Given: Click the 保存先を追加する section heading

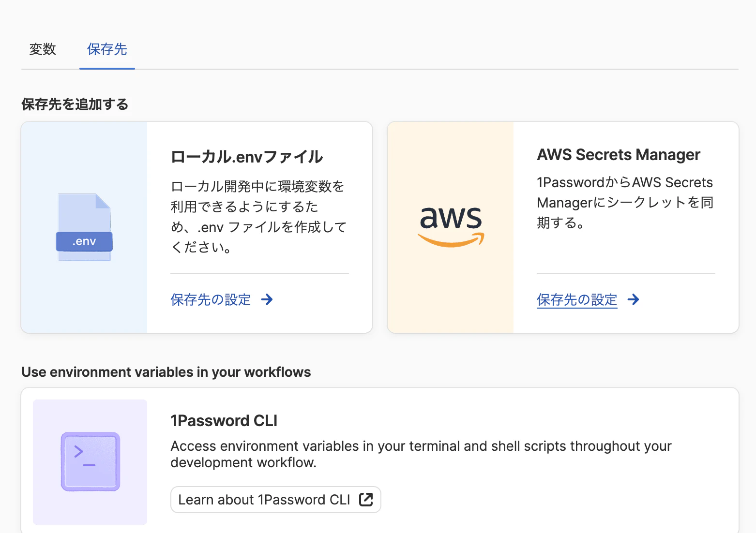Looking at the screenshot, I should [x=75, y=104].
